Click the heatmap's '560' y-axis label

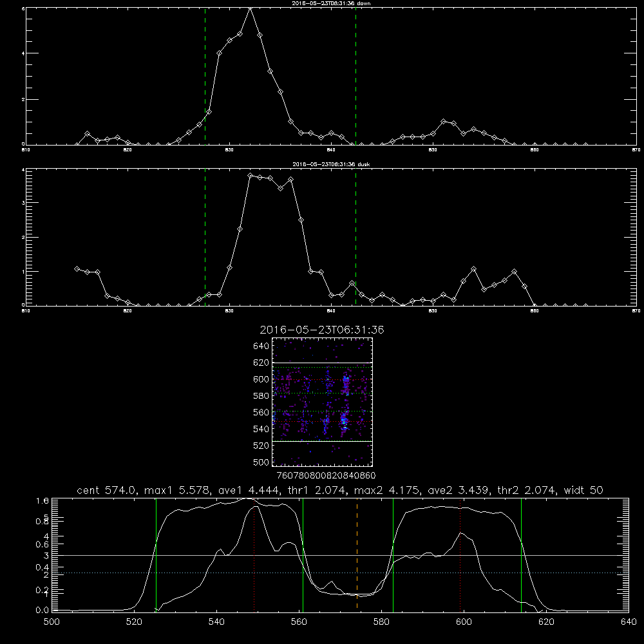261,412
